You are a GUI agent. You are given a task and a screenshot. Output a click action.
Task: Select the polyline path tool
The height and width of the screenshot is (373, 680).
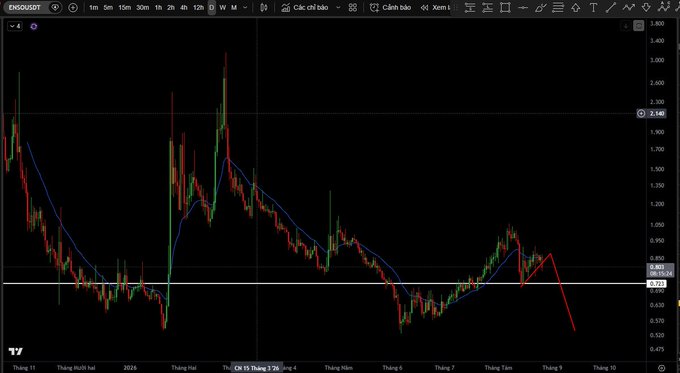point(628,7)
